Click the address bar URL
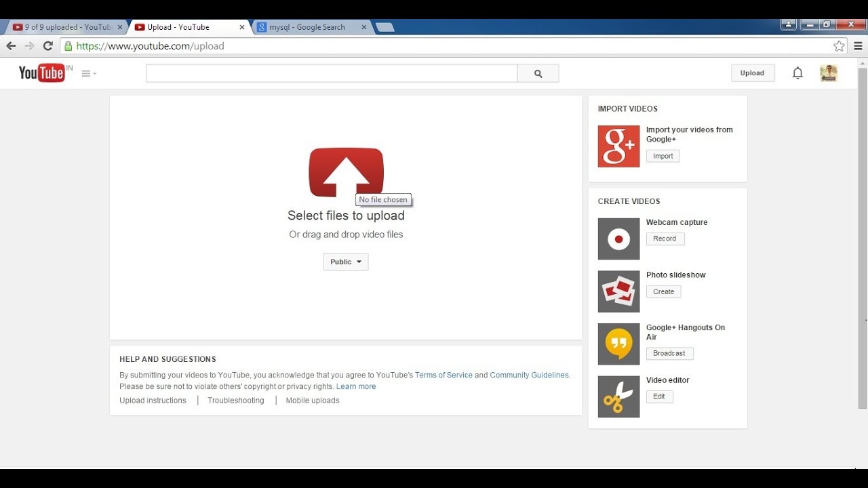Screen dimensions: 868x488 coord(150,46)
